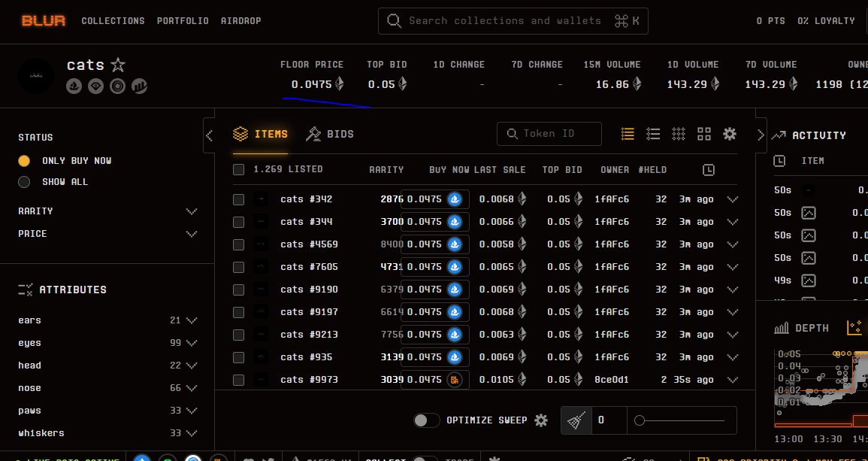Expand the head attribute

[x=192, y=365]
